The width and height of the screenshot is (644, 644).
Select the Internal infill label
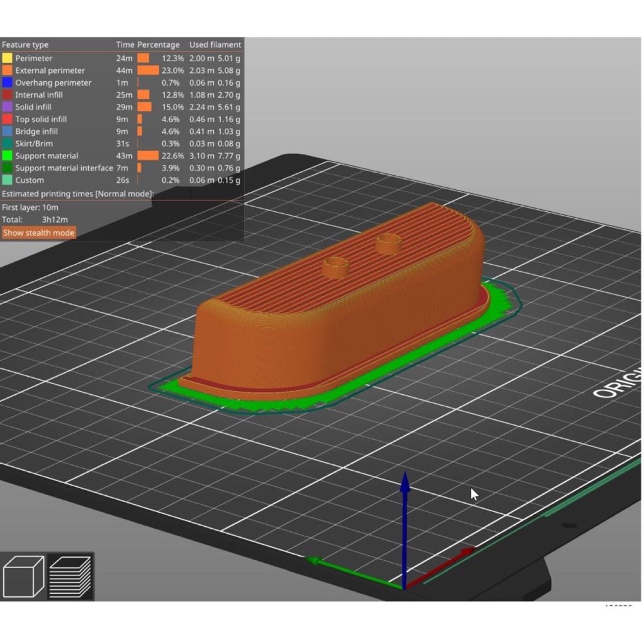click(39, 95)
